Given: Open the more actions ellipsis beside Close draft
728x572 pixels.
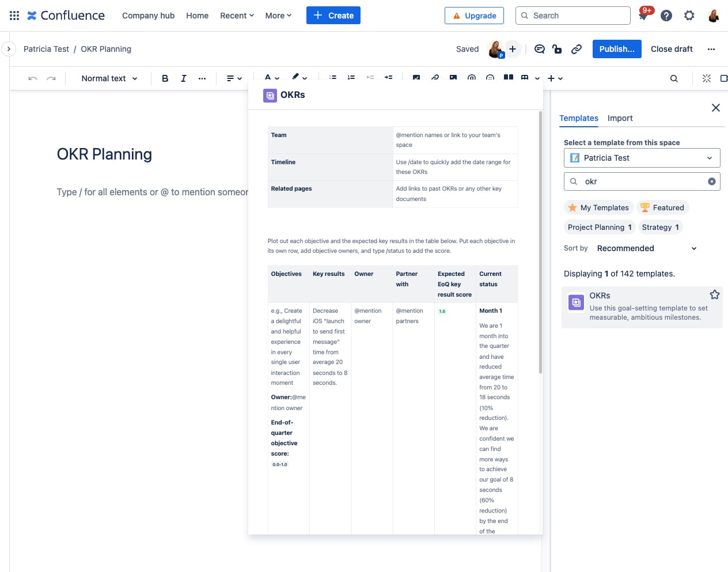Looking at the screenshot, I should click(711, 49).
